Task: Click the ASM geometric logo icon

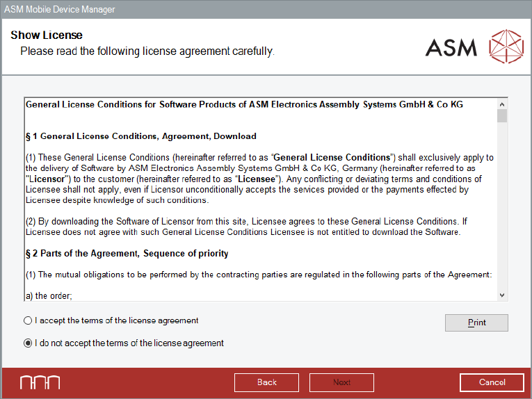Action: 506,47
